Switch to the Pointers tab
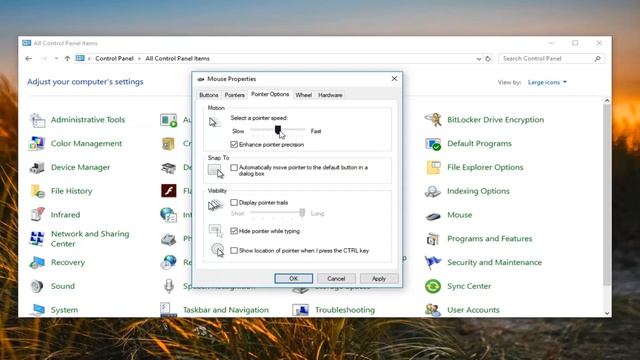Screen dimensions: 640x360 coord(235,95)
